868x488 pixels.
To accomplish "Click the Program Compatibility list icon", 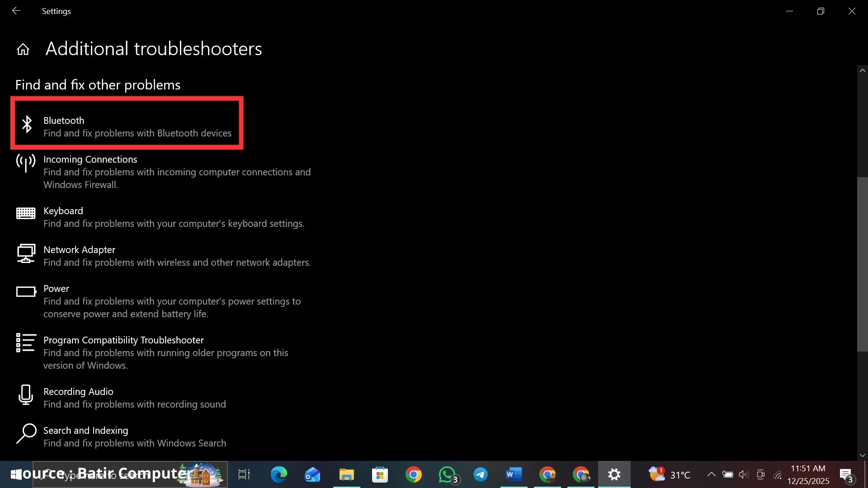I will pyautogui.click(x=26, y=343).
